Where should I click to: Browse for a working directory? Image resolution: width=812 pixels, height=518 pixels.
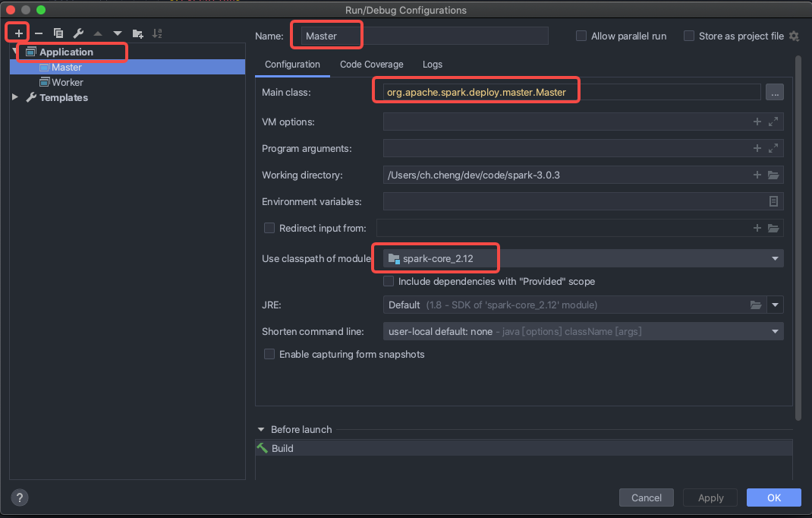[x=773, y=175]
